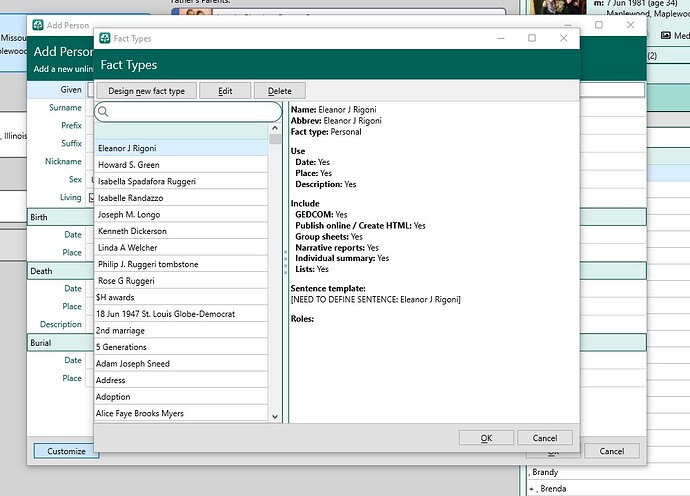Click the search magnifier icon in fact list
This screenshot has height=496, width=690.
tap(103, 112)
